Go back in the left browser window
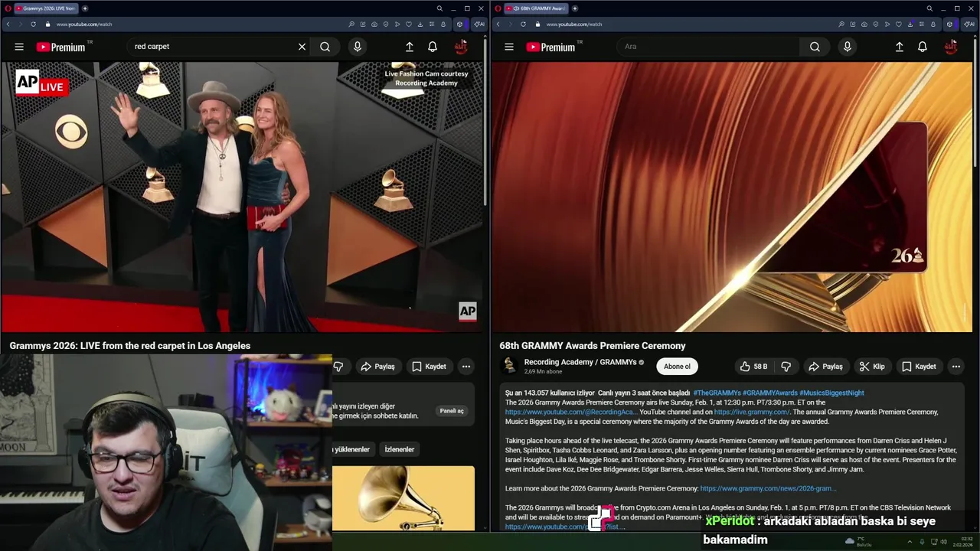Viewport: 980px width, 551px height. 8,24
